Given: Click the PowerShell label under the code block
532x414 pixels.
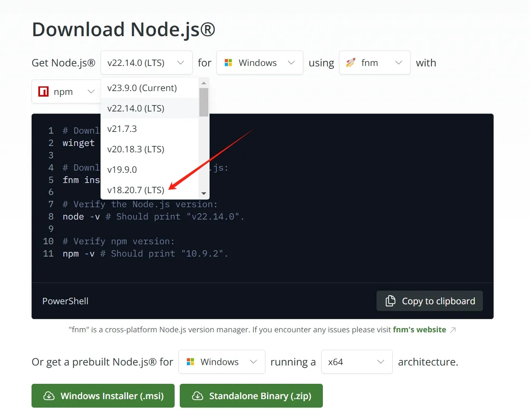Looking at the screenshot, I should pyautogui.click(x=65, y=301).
